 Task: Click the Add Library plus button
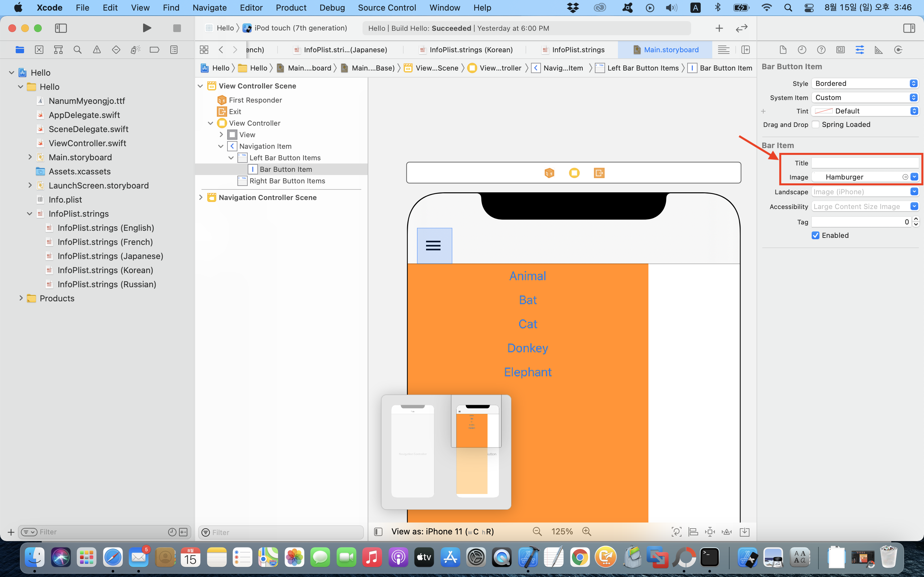point(719,28)
